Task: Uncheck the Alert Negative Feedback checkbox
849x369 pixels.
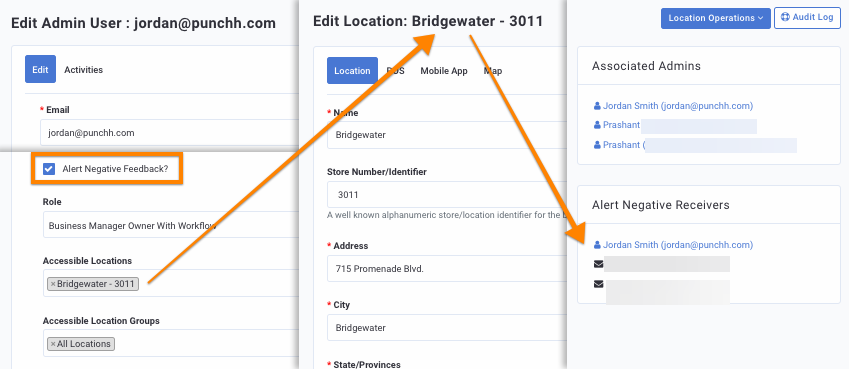Action: [x=49, y=169]
